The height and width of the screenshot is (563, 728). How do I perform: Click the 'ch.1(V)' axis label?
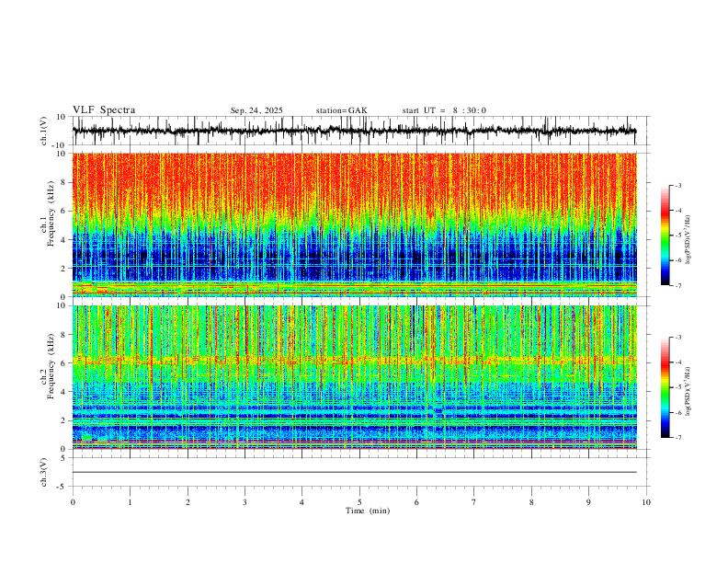pos(44,131)
